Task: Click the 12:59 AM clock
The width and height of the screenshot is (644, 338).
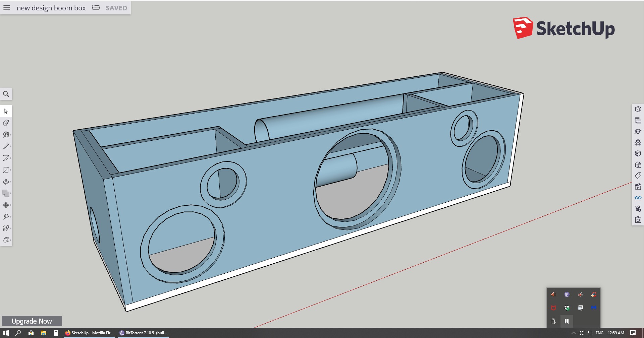Action: (x=616, y=333)
